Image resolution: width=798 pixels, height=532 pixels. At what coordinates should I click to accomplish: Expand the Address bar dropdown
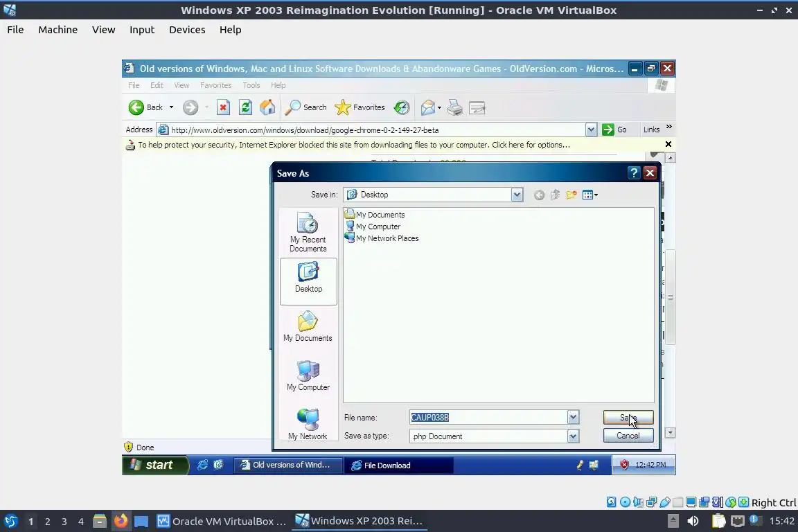point(591,130)
